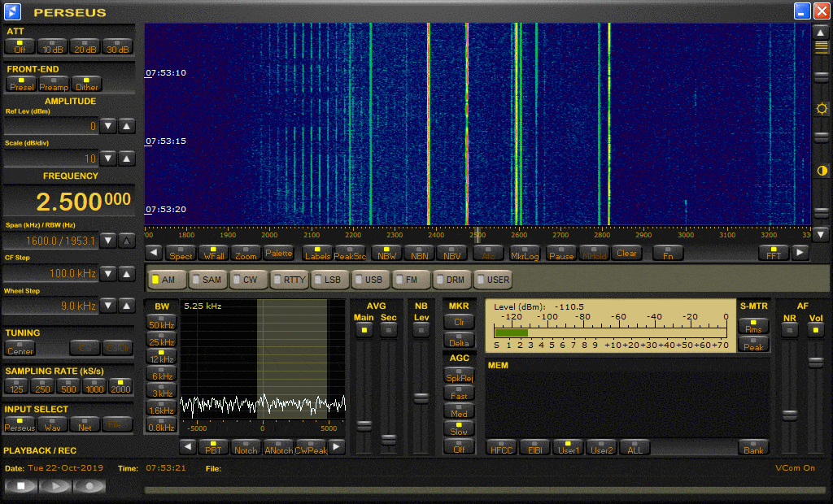Screen dimensions: 833x504
Task: Select 125 kS/s sampling rate
Action: click(x=16, y=386)
